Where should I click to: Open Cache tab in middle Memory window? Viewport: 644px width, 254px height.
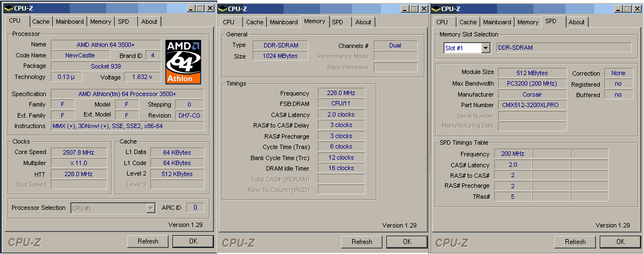pyautogui.click(x=255, y=22)
